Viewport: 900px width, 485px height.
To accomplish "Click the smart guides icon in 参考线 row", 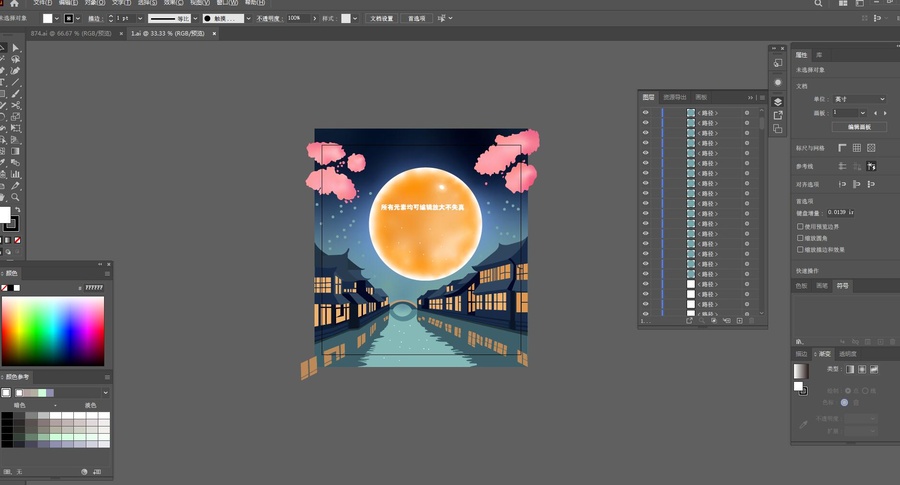I will click(x=871, y=166).
